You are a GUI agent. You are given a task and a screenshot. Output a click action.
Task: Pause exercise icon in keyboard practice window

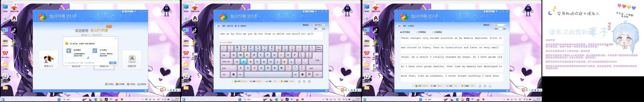pos(304,81)
